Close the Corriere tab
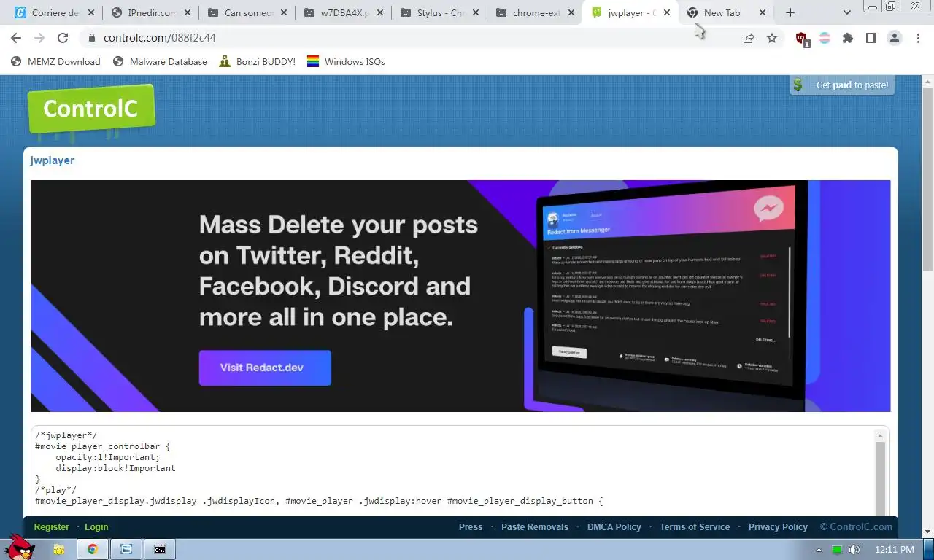 tap(91, 12)
